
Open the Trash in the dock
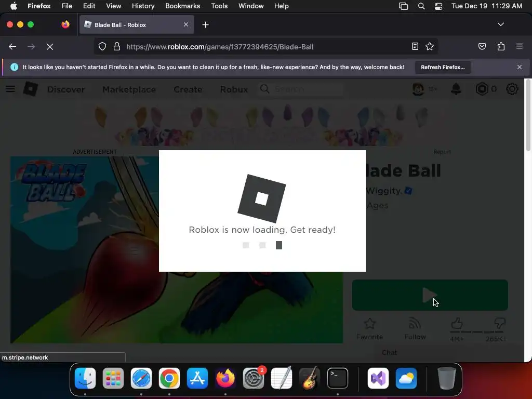[447, 378]
